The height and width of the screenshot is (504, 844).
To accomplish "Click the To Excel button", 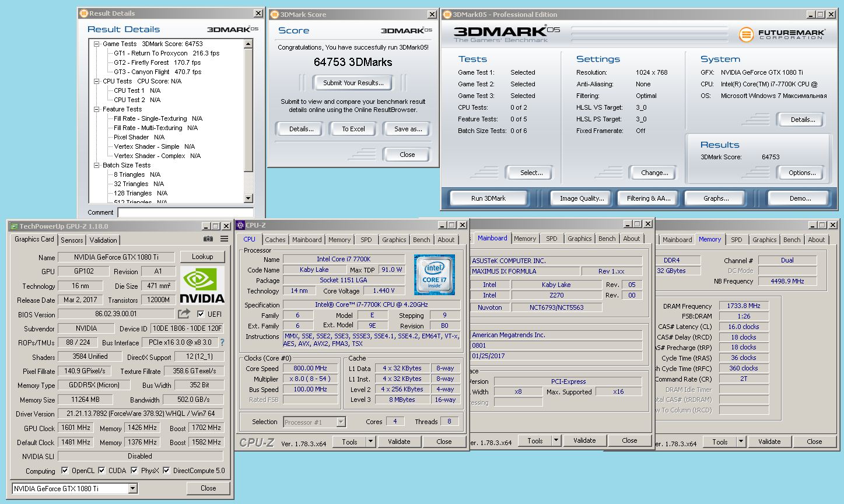I will (x=353, y=129).
